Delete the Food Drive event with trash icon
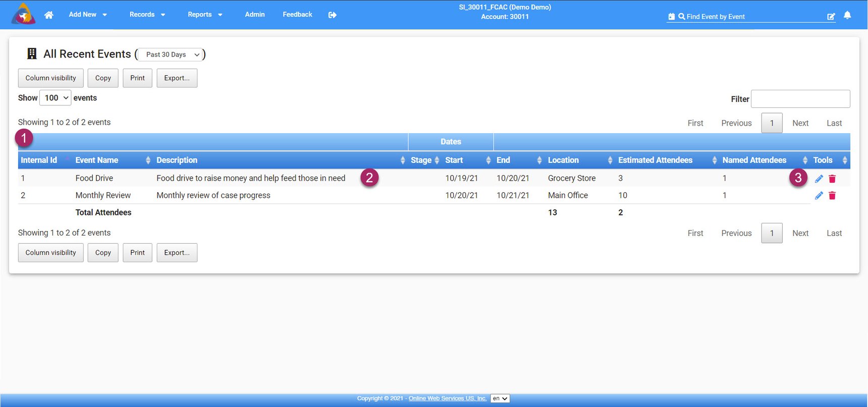 (x=832, y=179)
